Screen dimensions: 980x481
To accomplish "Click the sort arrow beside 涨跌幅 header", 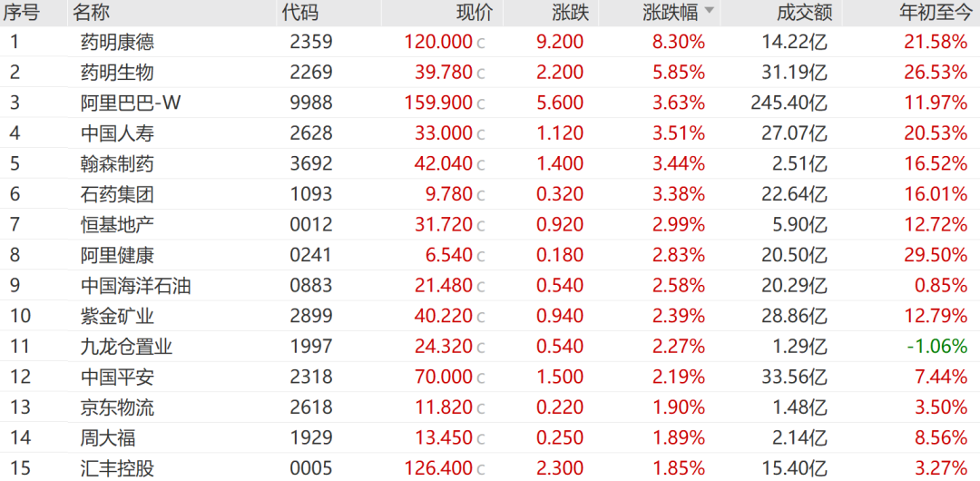I will (x=710, y=12).
